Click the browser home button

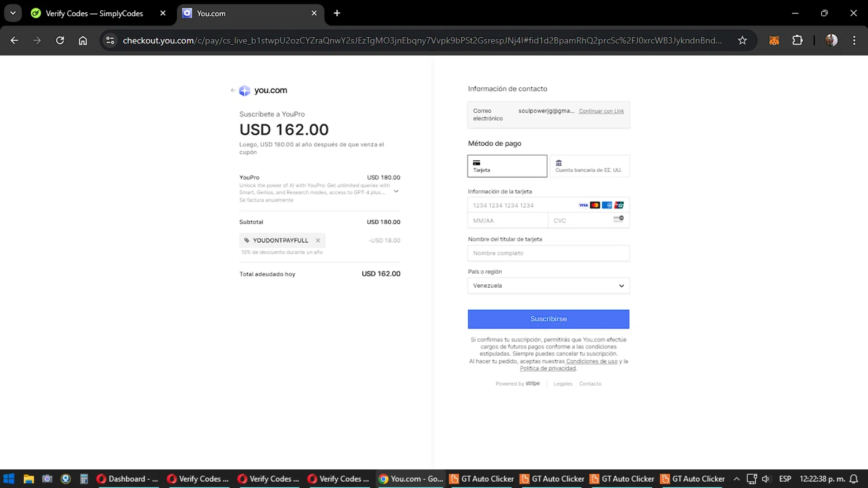pos(83,41)
